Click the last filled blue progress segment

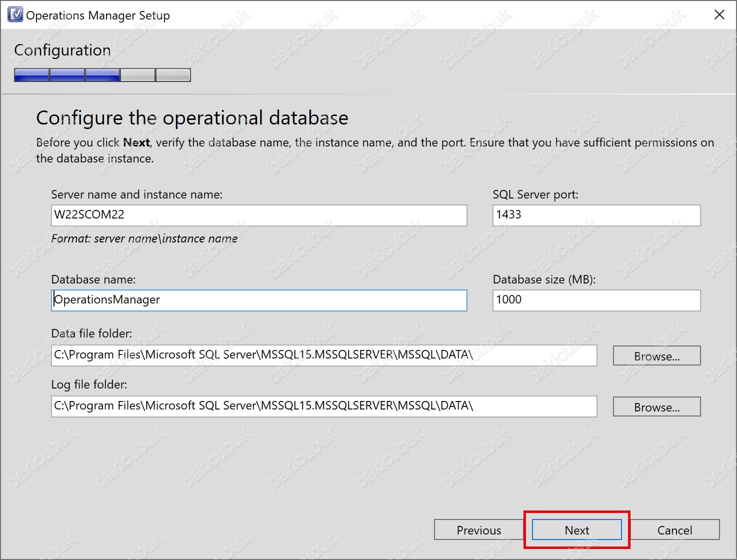[102, 75]
